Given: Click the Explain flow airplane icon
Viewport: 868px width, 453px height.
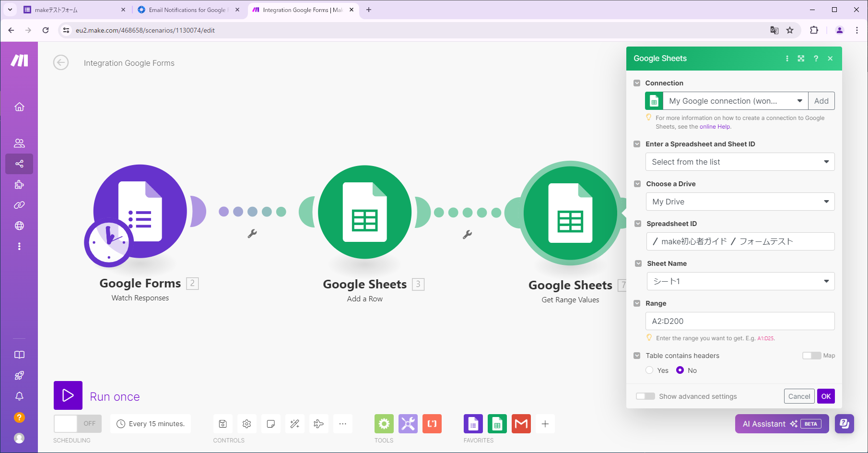Looking at the screenshot, I should 319,424.
